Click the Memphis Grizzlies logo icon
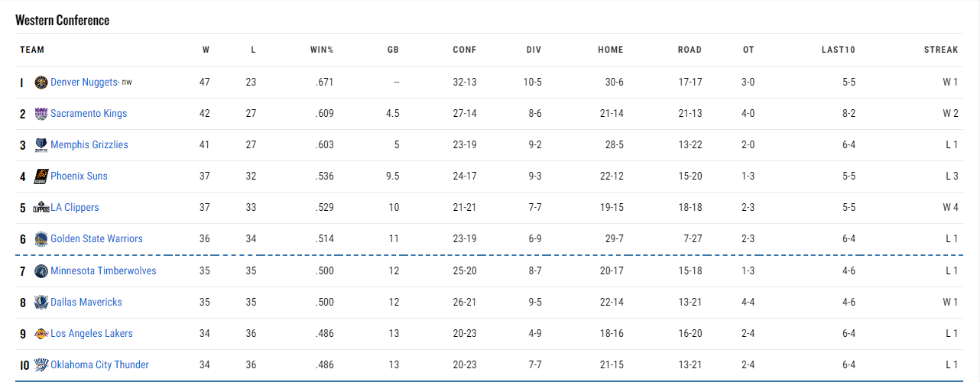This screenshot has width=980, height=382. tap(41, 145)
